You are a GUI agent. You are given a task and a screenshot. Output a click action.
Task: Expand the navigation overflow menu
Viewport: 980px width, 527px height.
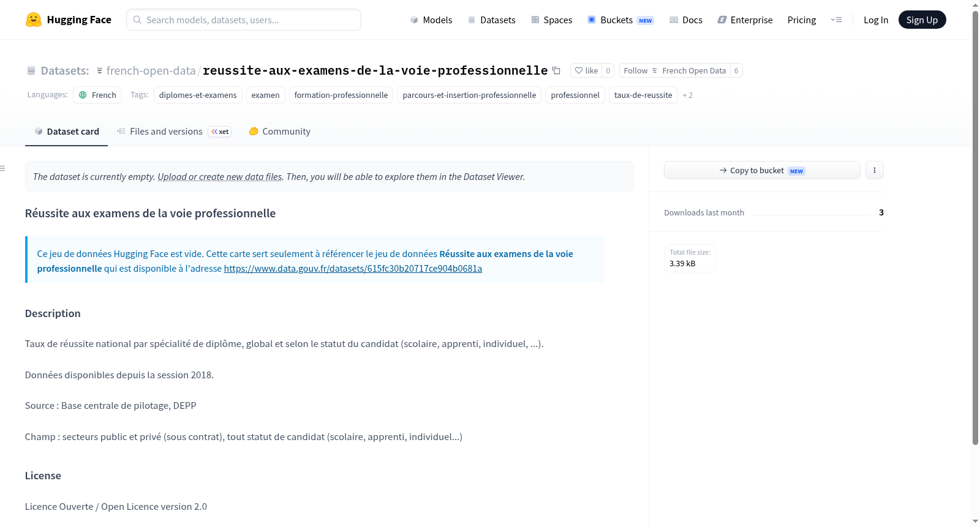(x=836, y=20)
